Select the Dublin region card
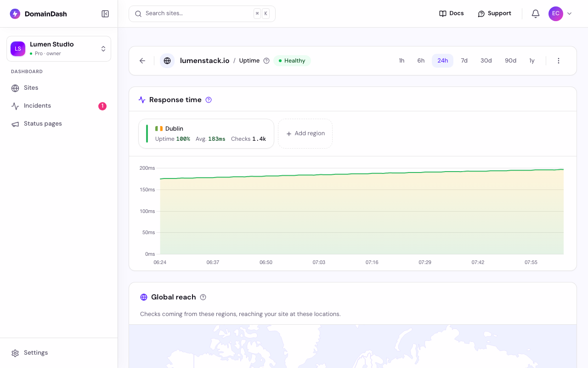 206,134
